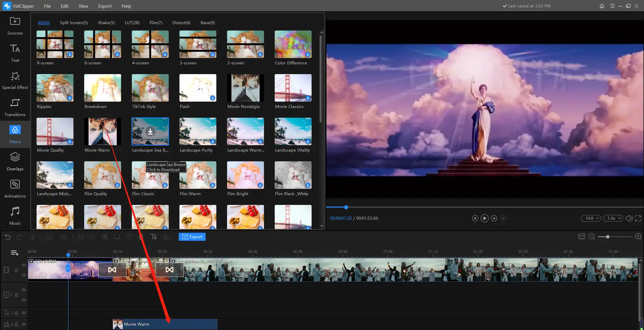Click the undo arrow in timeline toolbar

pyautogui.click(x=8, y=237)
